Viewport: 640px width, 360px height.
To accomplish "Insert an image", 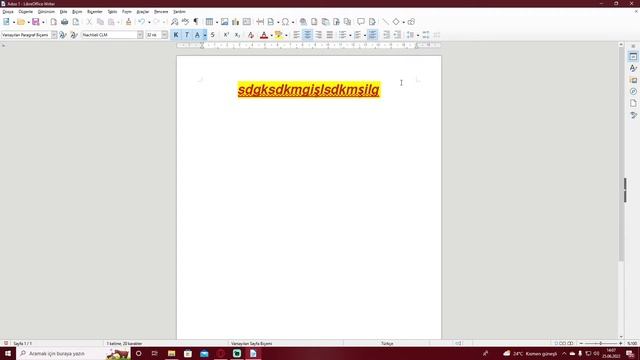I will [224, 22].
